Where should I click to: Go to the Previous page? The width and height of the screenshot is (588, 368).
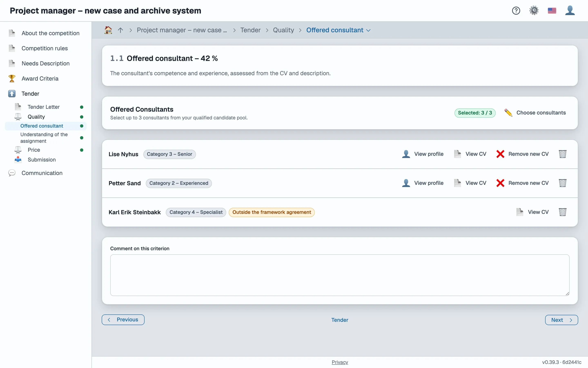123,320
